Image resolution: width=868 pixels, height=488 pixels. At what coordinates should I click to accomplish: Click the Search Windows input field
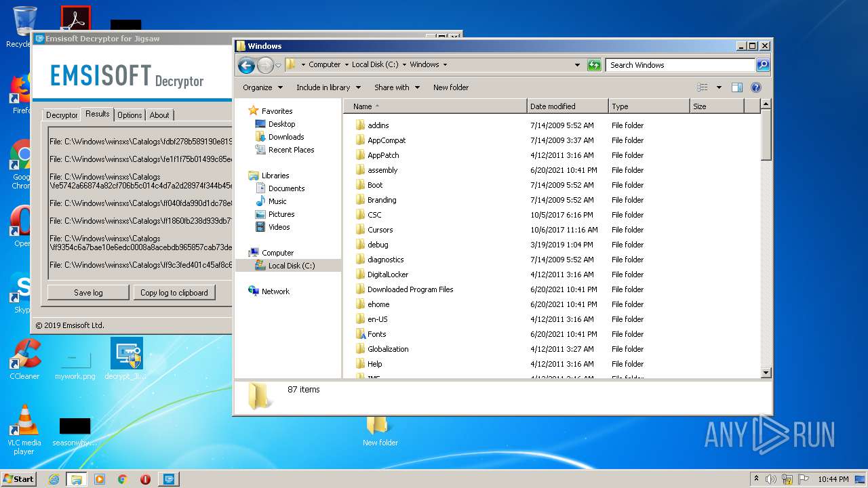point(680,65)
